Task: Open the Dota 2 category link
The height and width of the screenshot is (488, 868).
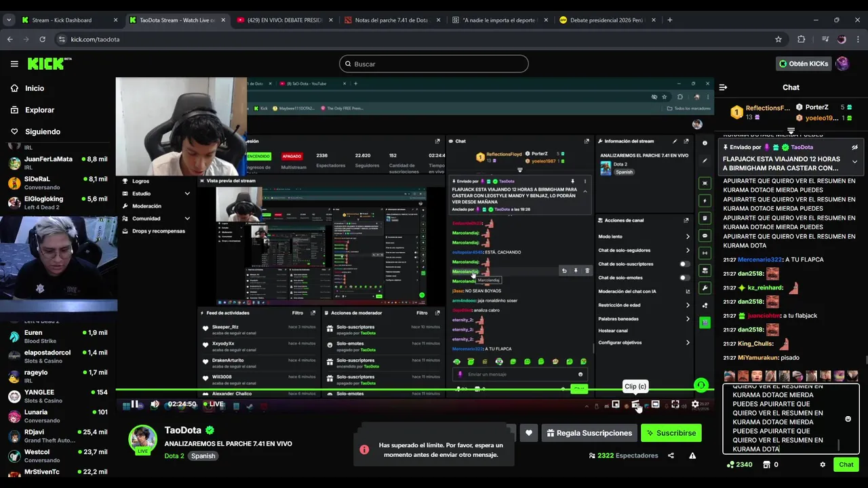Action: (174, 456)
